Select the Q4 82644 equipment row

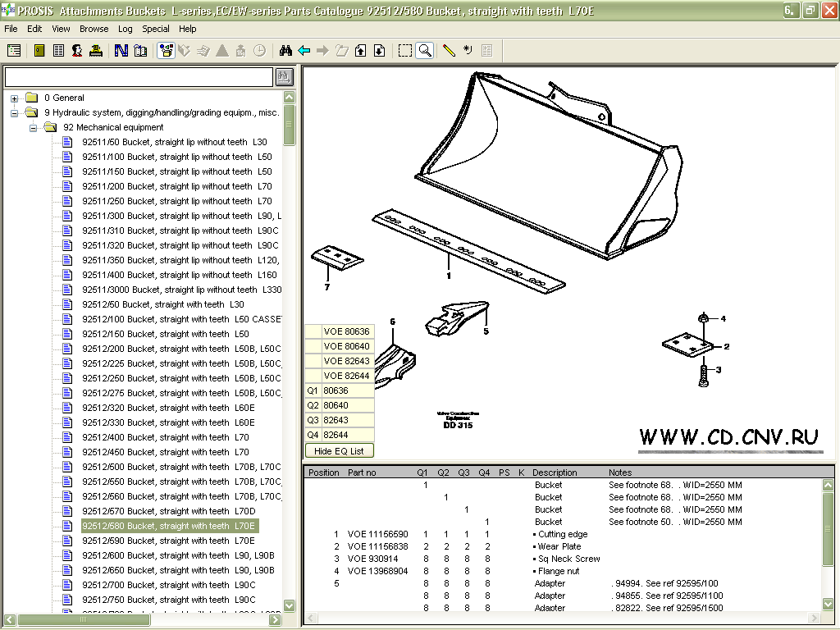340,435
